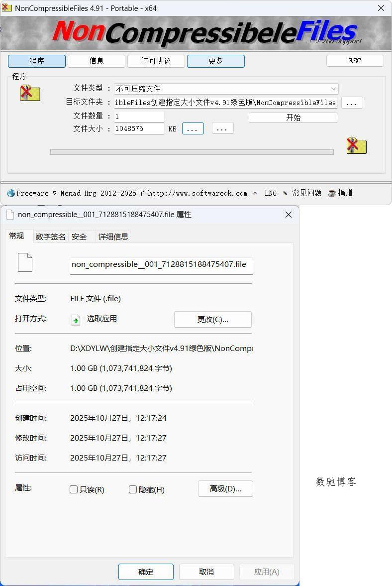Browse for 目标文件夹 with its ... button
The width and height of the screenshot is (392, 586).
[x=352, y=103]
